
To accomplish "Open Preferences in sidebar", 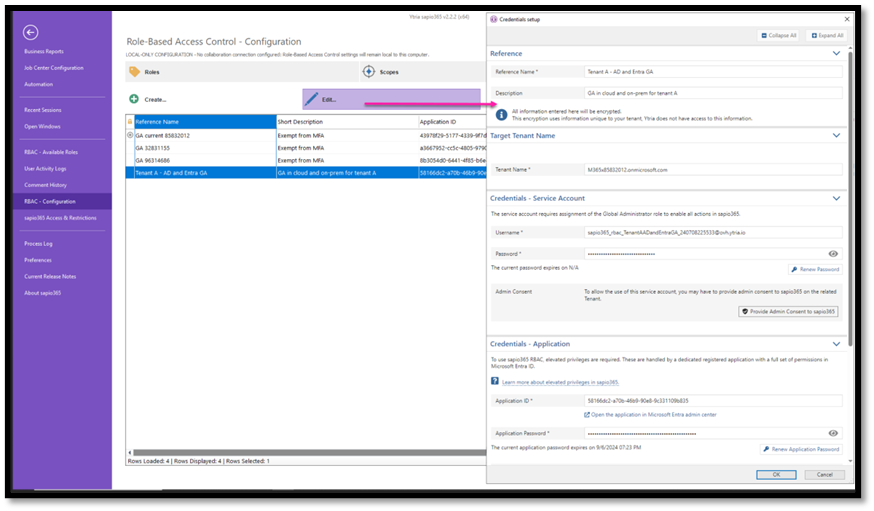I will point(38,260).
